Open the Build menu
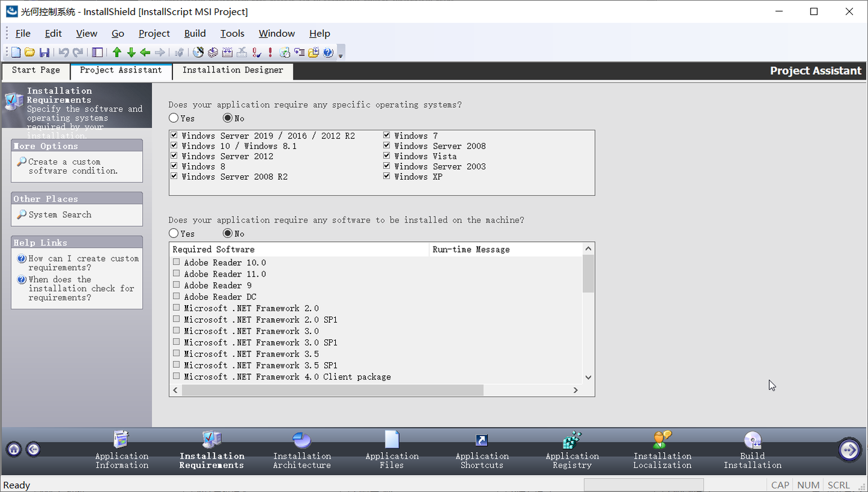 pyautogui.click(x=195, y=34)
